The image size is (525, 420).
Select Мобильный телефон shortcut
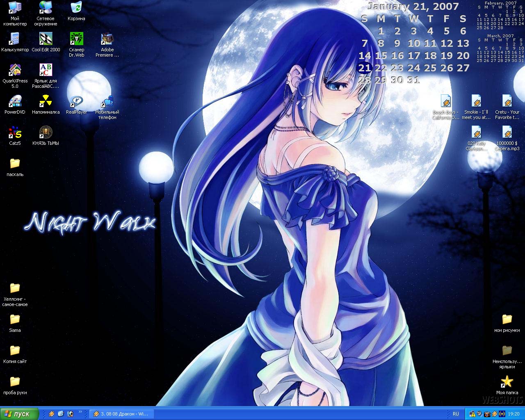[x=107, y=107]
